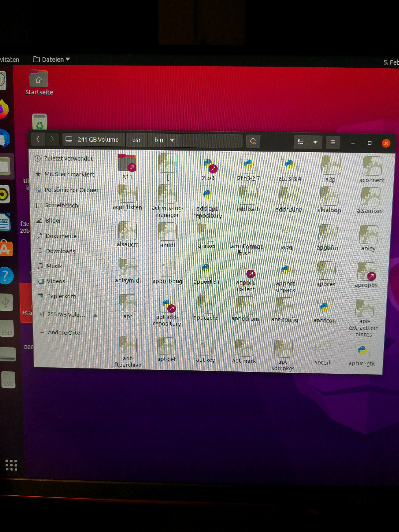Go back with the left arrow

point(38,139)
